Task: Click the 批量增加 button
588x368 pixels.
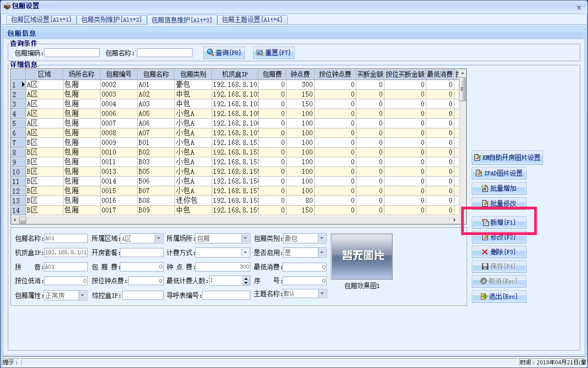Action: tap(499, 188)
